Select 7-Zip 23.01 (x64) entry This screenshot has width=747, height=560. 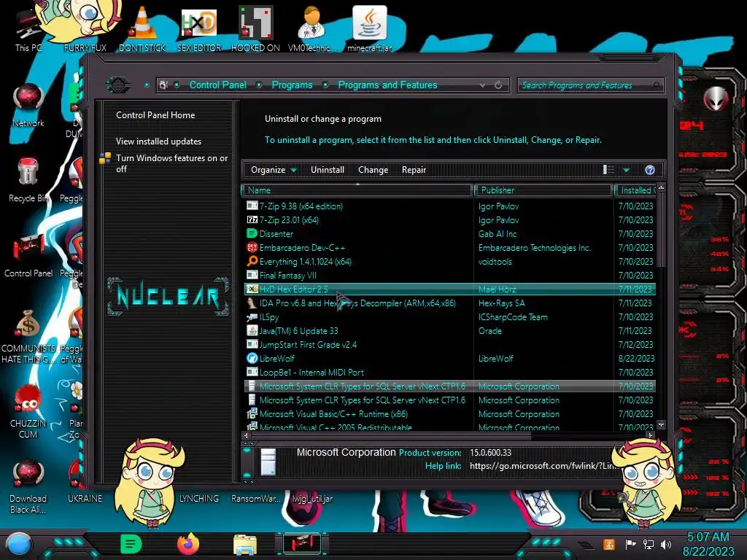[x=449, y=220]
